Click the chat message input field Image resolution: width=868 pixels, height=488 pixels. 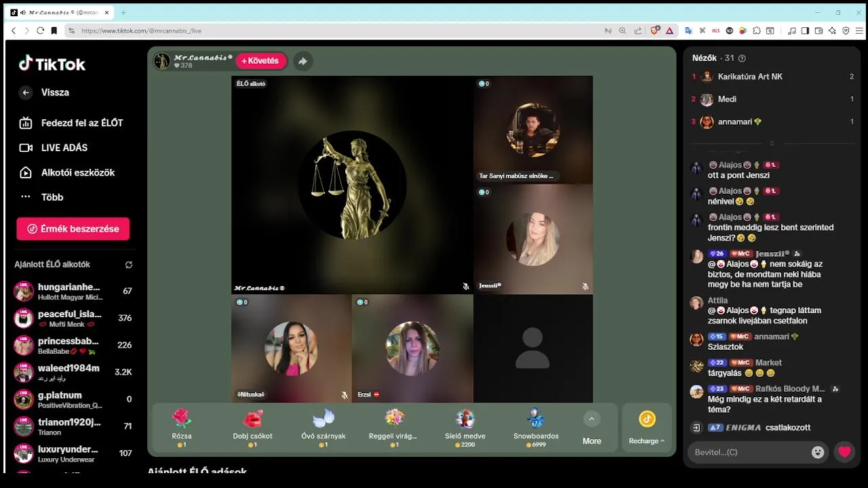[749, 452]
